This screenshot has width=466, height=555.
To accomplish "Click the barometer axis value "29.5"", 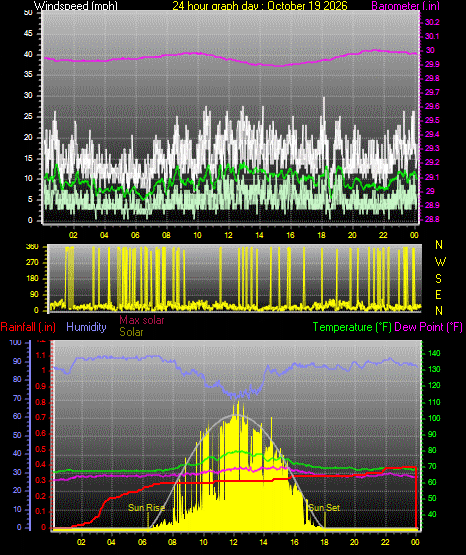I will 432,120.
